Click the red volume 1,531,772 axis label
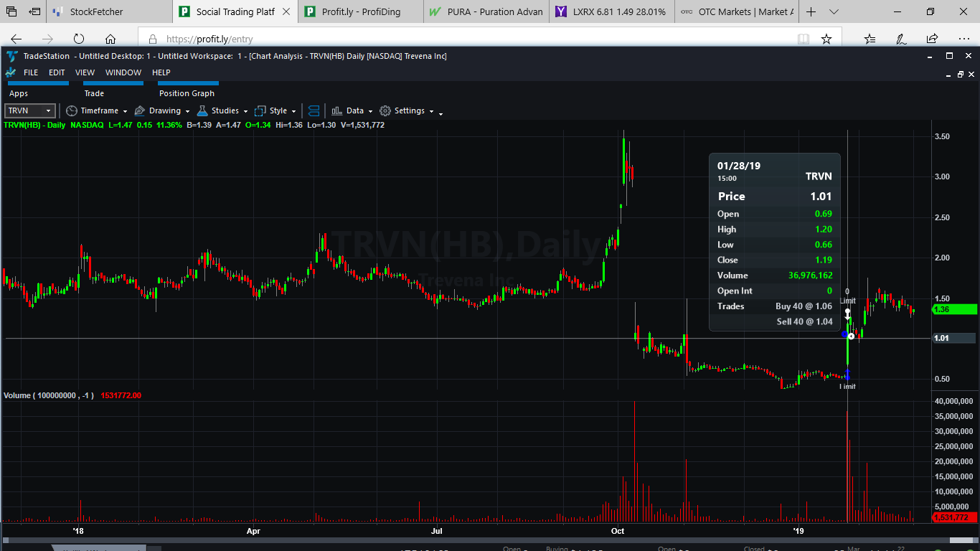The height and width of the screenshot is (551, 980). [954, 517]
